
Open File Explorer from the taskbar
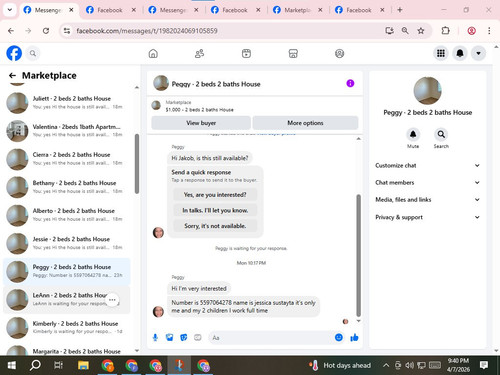click(83, 365)
